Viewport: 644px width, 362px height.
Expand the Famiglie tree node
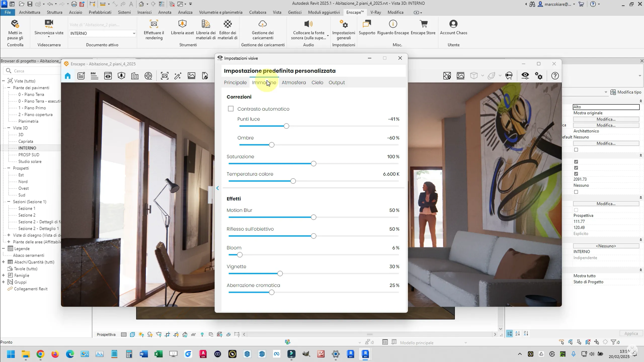pyautogui.click(x=4, y=275)
